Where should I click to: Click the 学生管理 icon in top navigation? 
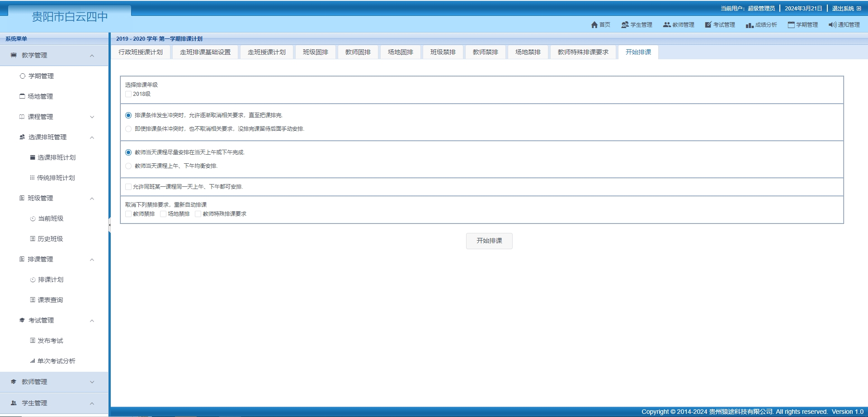[625, 25]
